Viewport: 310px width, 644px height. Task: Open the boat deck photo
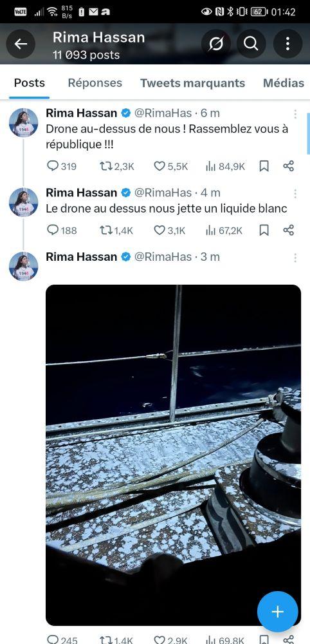click(x=173, y=455)
